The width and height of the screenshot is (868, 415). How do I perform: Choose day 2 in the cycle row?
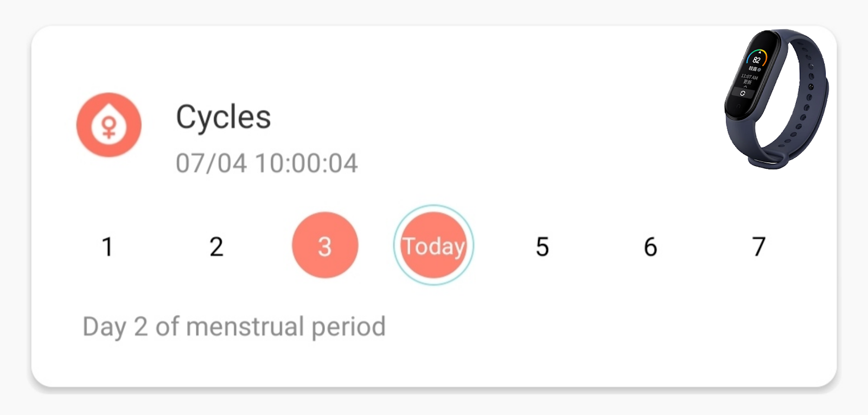click(216, 247)
